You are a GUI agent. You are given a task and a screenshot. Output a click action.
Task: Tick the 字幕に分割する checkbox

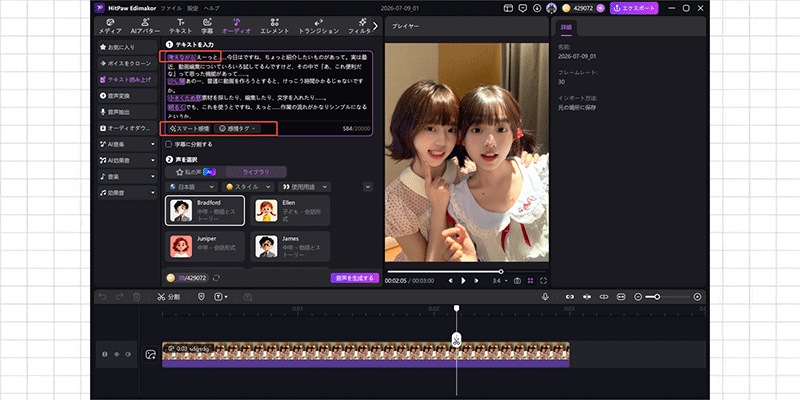pyautogui.click(x=169, y=144)
